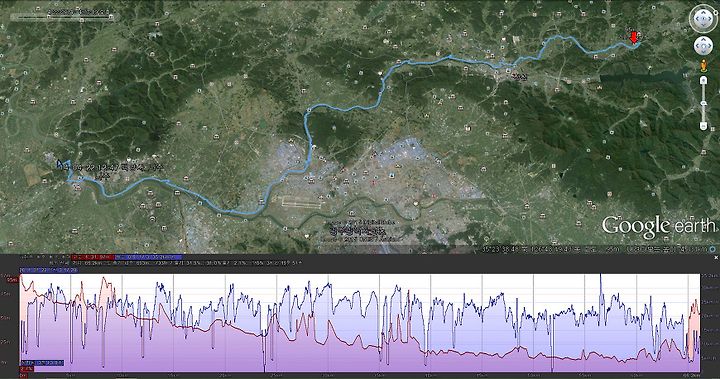Click the look joystick down arrow
Screen dimensions: 720x379
click(x=703, y=25)
